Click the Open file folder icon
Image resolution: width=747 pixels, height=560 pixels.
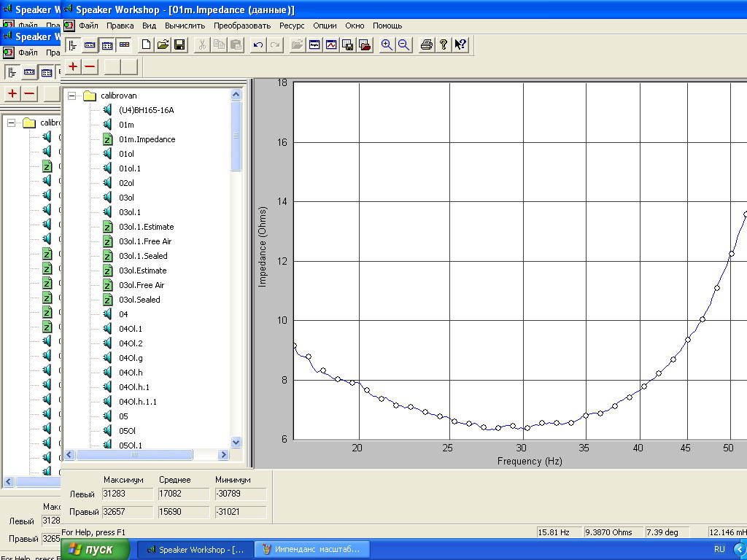click(x=163, y=45)
